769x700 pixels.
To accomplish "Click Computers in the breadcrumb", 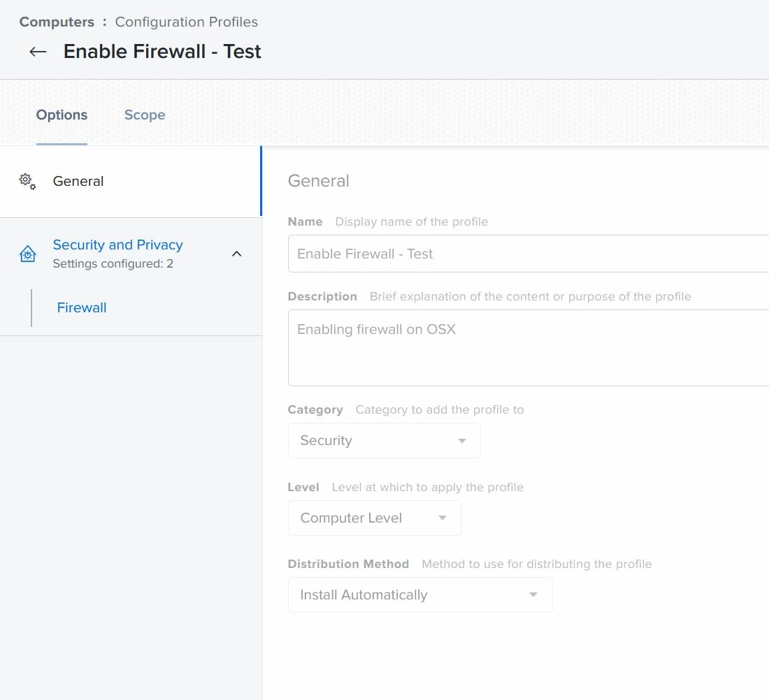I will point(57,22).
